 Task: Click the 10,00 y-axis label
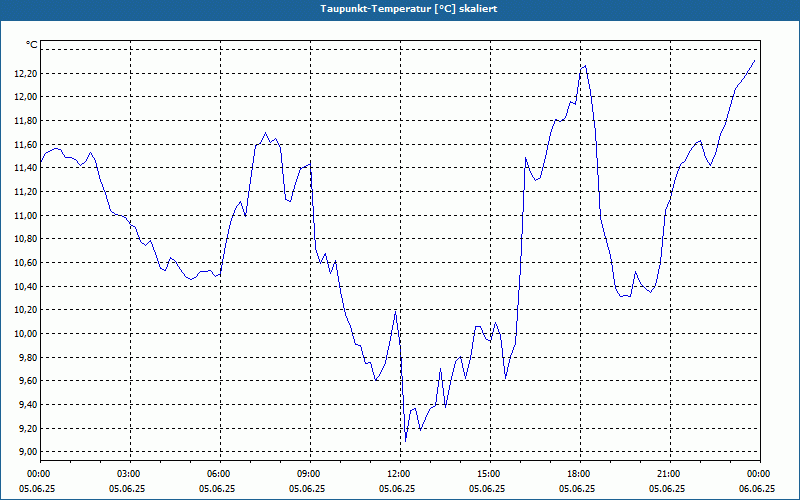[27, 334]
